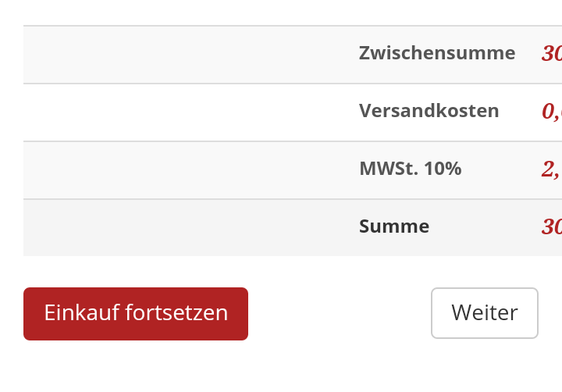The image size is (562, 392).
Task: Click the white gap above Einkauf fortsetzen button
Action: (136, 272)
